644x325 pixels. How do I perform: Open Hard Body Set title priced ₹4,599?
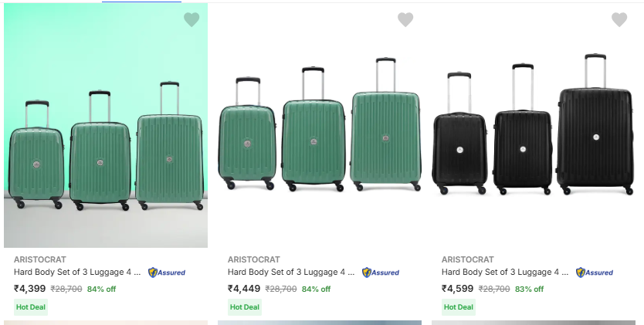505,272
